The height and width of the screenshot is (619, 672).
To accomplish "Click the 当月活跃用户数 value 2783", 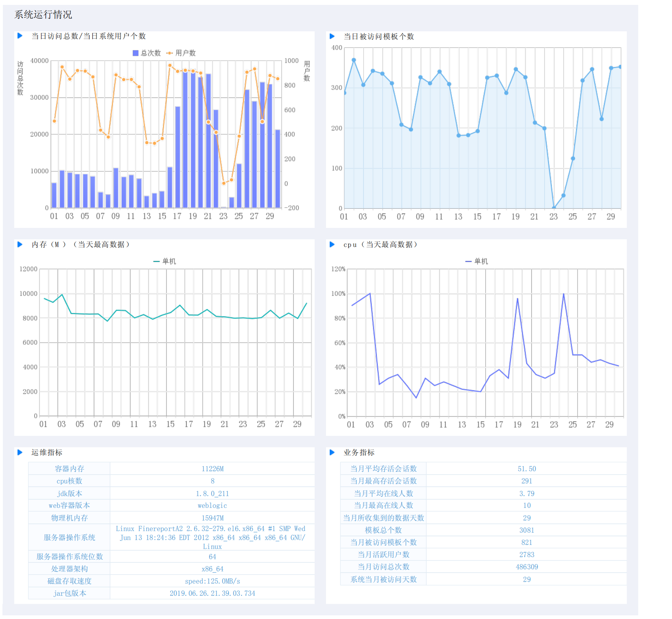I will tap(527, 554).
